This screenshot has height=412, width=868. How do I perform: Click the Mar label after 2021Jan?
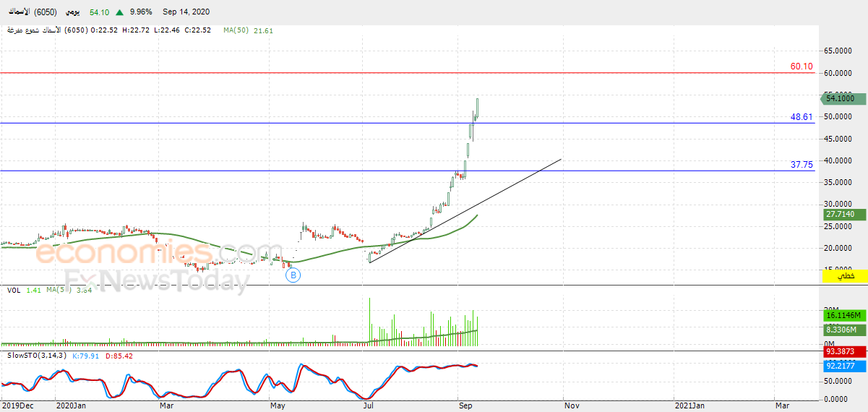pos(782,406)
